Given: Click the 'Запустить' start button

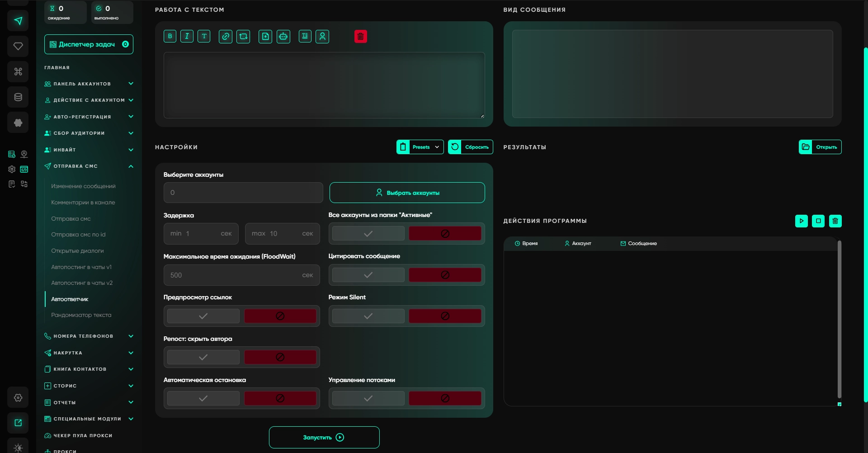Looking at the screenshot, I should coord(324,437).
